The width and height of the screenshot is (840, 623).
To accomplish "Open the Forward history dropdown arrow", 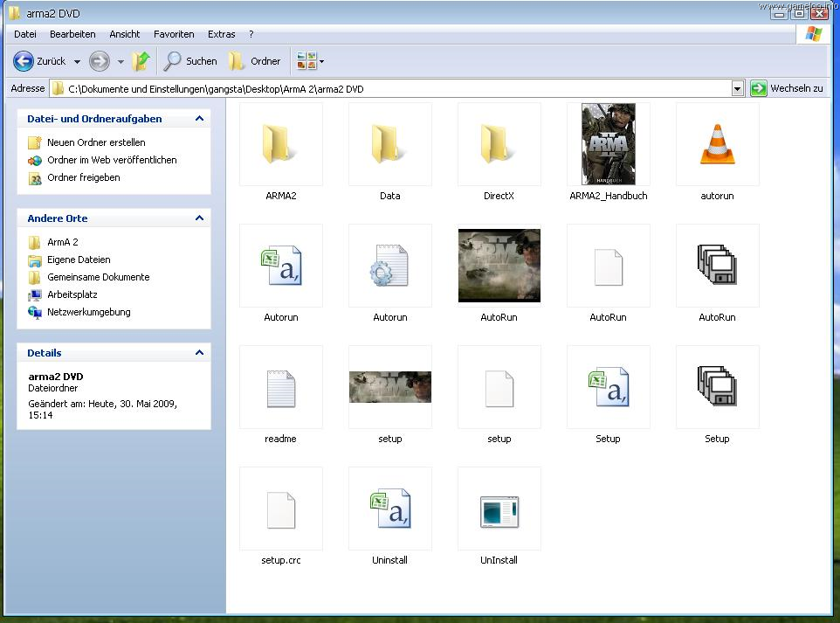I will pyautogui.click(x=120, y=62).
